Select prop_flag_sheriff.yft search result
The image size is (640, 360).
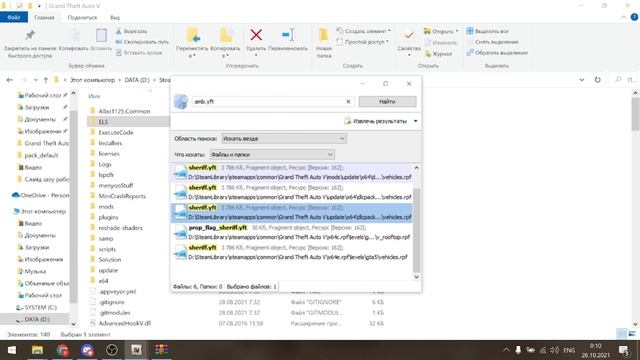pos(292,232)
